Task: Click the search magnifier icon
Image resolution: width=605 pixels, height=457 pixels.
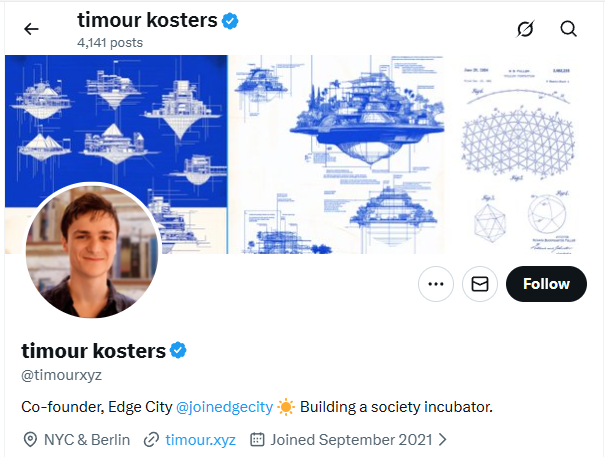Action: pyautogui.click(x=569, y=29)
